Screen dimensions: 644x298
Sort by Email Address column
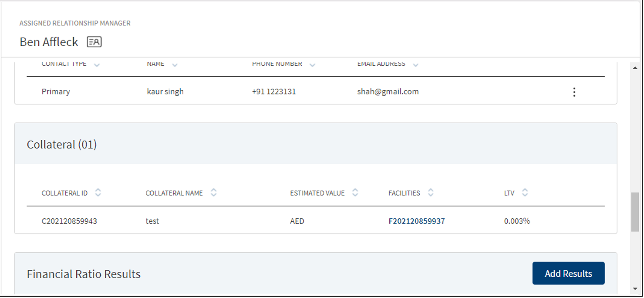415,65
